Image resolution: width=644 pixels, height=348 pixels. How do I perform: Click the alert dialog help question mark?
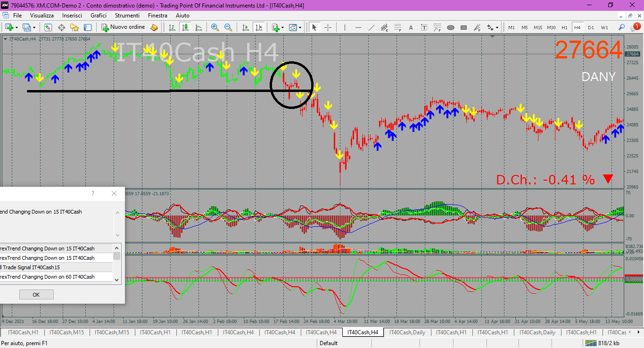coord(93,193)
